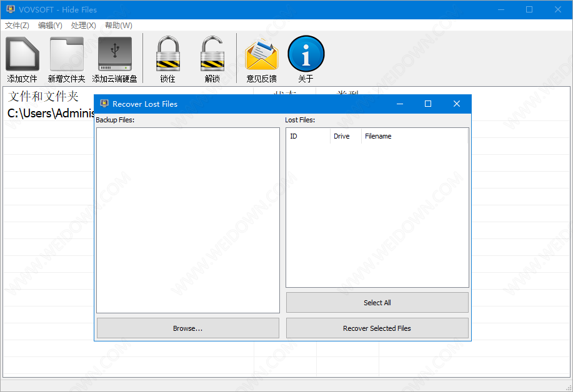Click the VOVSOFT app icon in main title bar
Viewport: 573px width, 392px height.
point(10,9)
